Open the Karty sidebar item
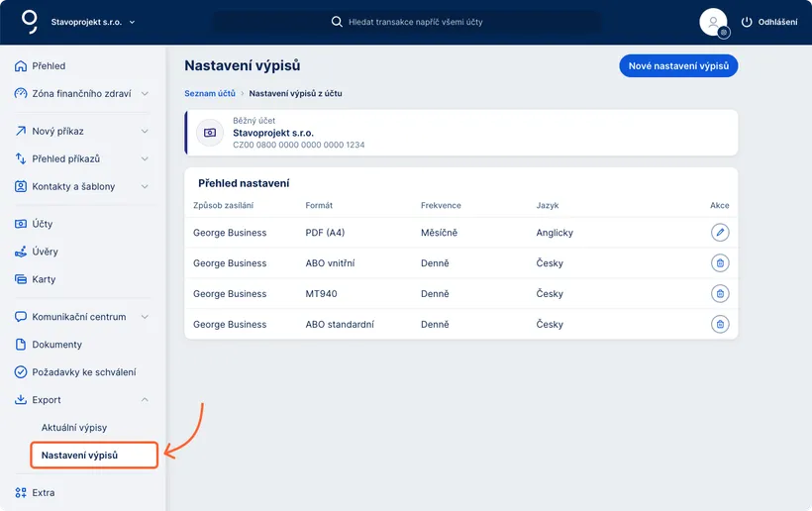Image resolution: width=812 pixels, height=511 pixels. [44, 279]
